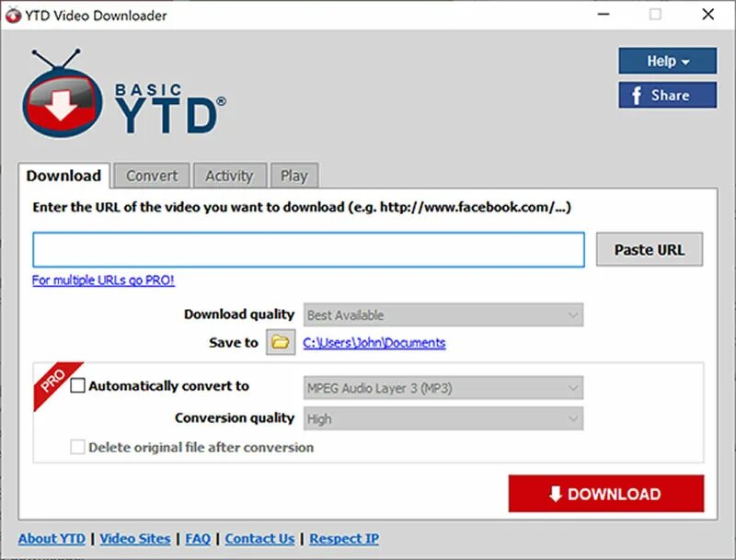Viewport: 736px width, 560px height.
Task: Open the Respect IP link
Action: pyautogui.click(x=344, y=539)
